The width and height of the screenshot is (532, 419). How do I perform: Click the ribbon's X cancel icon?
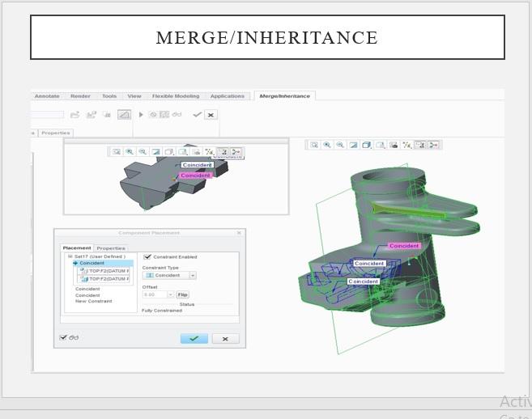[211, 115]
